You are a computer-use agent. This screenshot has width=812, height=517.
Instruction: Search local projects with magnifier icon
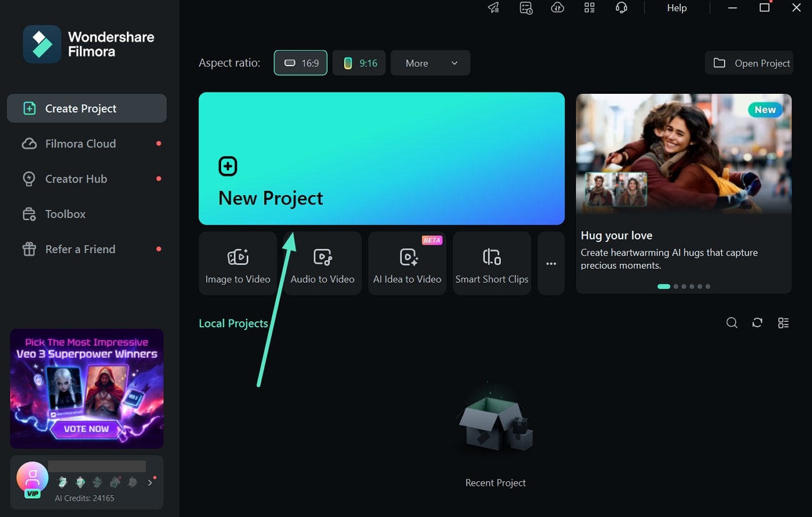(x=732, y=323)
